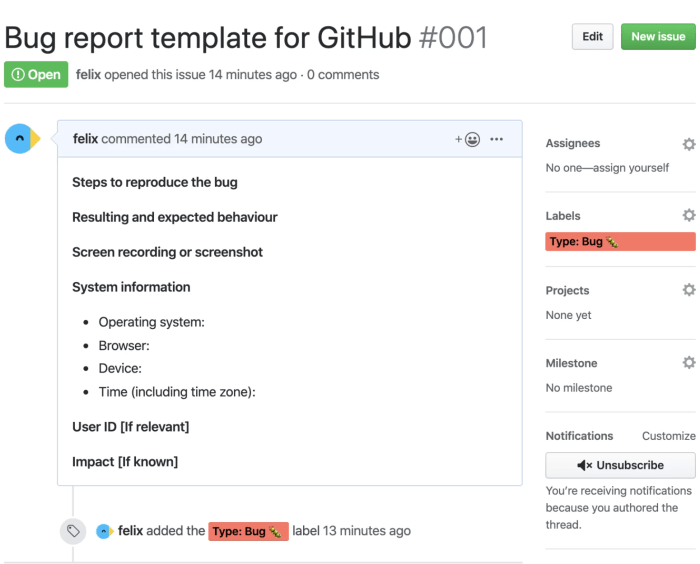The width and height of the screenshot is (700, 564).
Task: Click the Edit button for the title
Action: pyautogui.click(x=592, y=37)
